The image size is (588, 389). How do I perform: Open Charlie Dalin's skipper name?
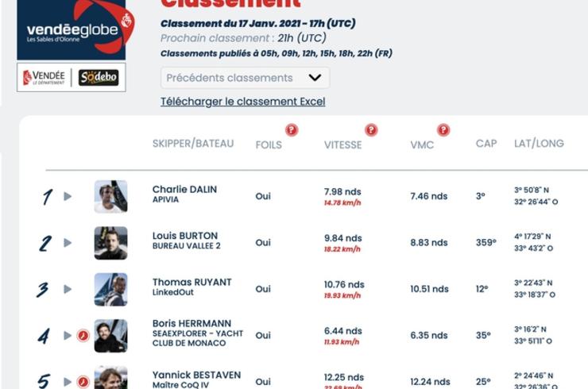184,189
